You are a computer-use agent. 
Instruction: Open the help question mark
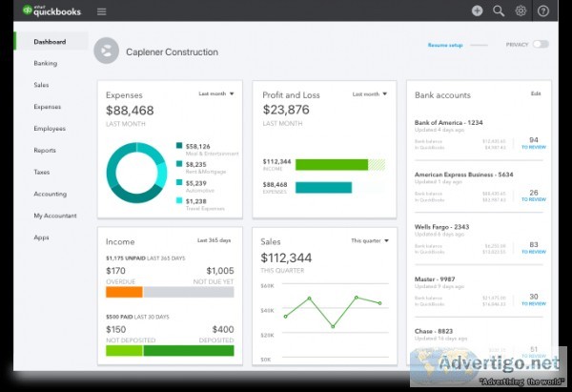coord(543,10)
